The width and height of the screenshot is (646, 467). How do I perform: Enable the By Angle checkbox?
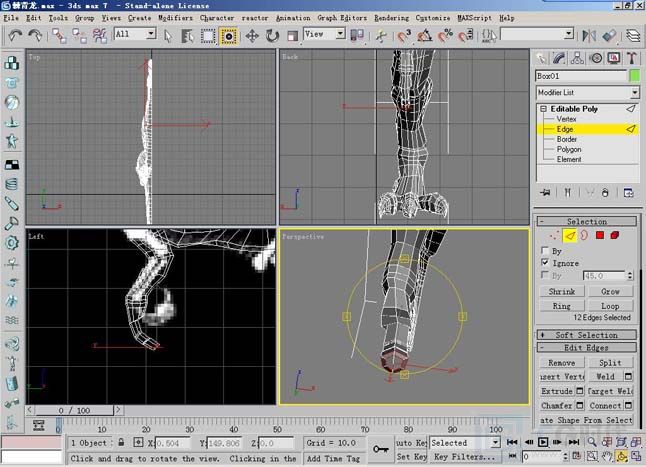pos(545,275)
